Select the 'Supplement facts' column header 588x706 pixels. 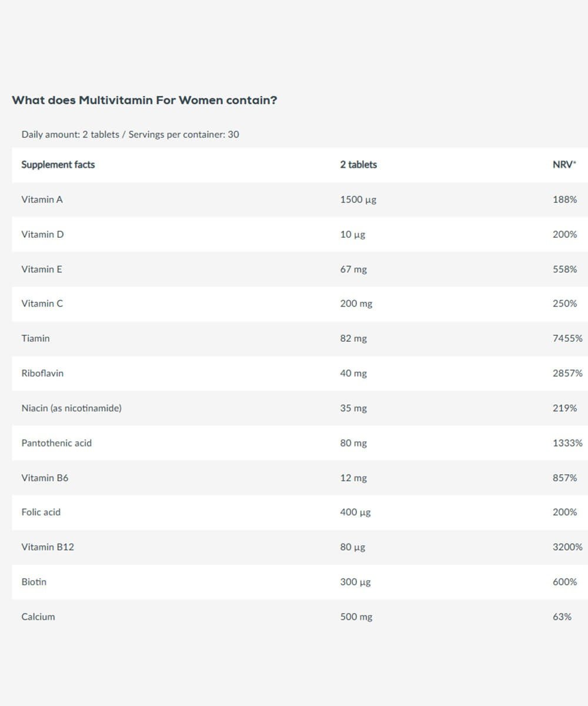pos(58,165)
